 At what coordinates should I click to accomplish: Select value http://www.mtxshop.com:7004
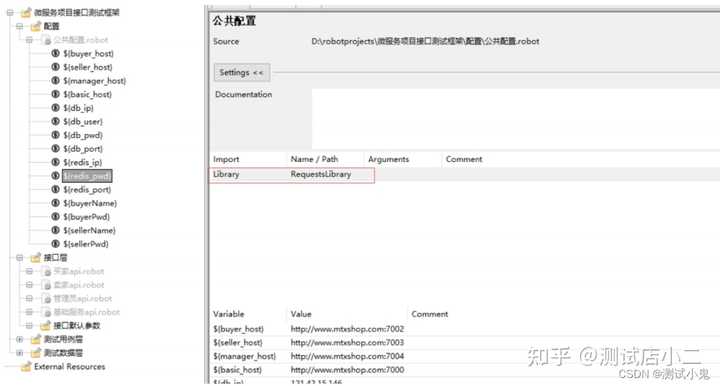pos(347,356)
